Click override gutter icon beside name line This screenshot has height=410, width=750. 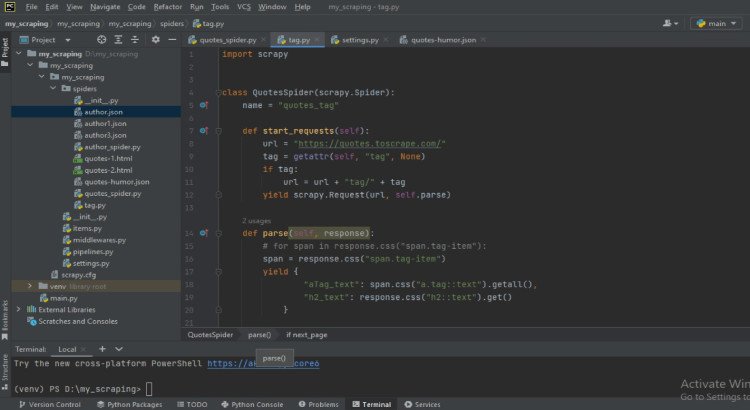(202, 104)
